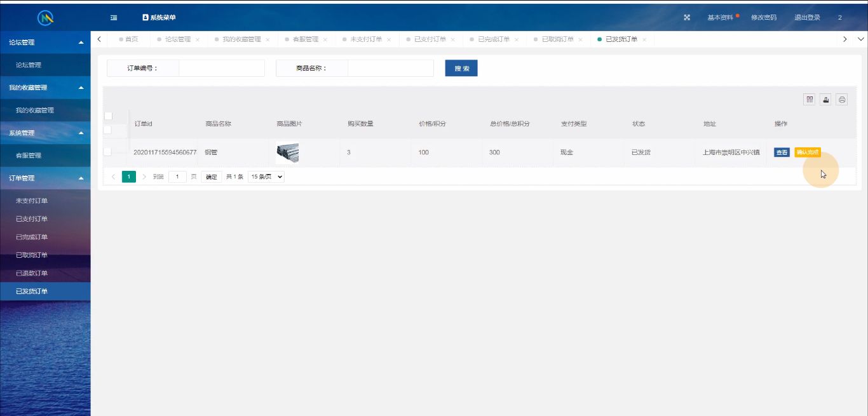Switch to the 已完成订单 tab
The width and height of the screenshot is (868, 416).
coord(494,39)
